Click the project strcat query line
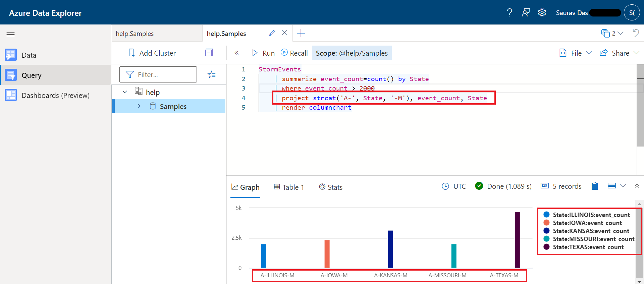The image size is (644, 284). pos(381,98)
